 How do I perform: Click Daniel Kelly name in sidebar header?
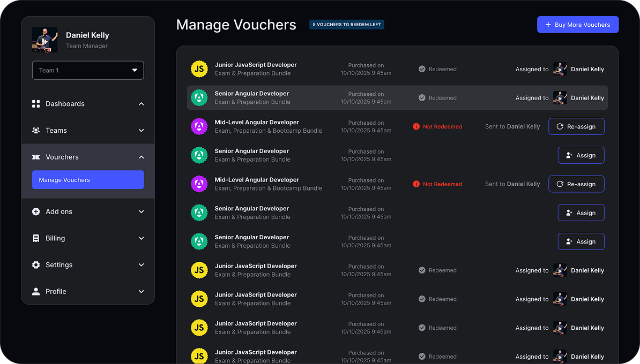tap(87, 35)
